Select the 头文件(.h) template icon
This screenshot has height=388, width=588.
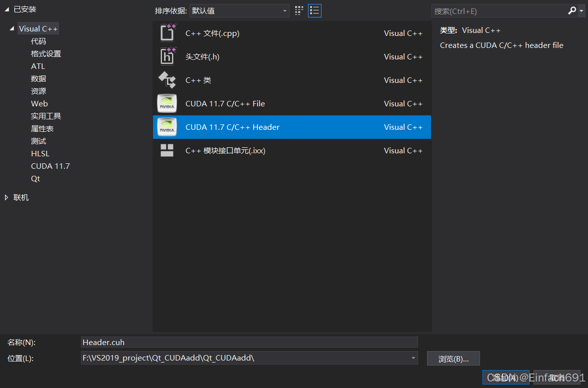point(166,56)
